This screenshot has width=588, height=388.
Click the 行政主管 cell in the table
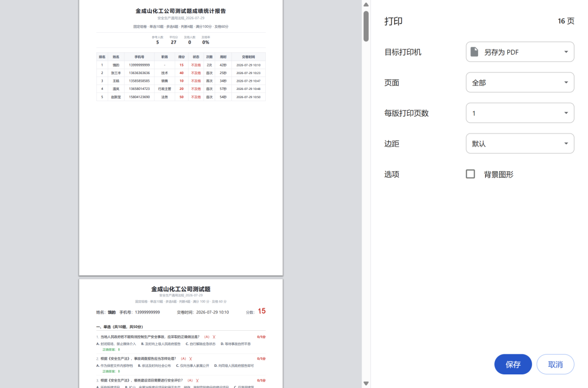point(164,89)
